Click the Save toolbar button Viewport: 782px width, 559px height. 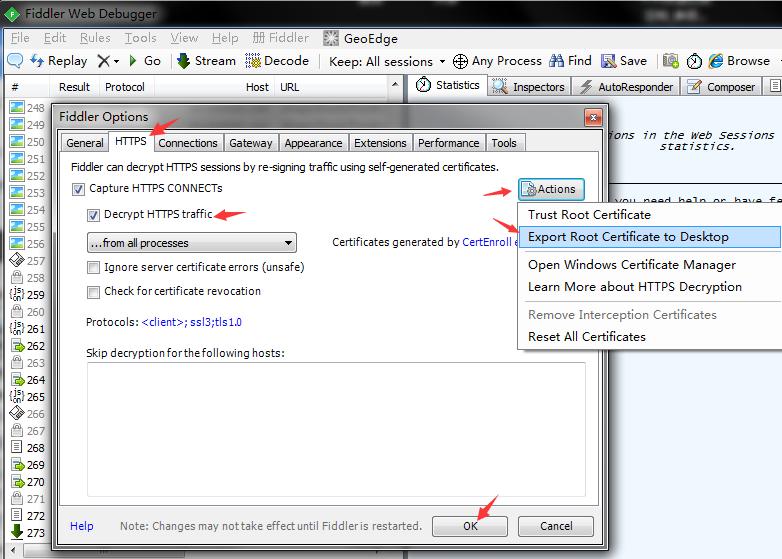[x=624, y=61]
